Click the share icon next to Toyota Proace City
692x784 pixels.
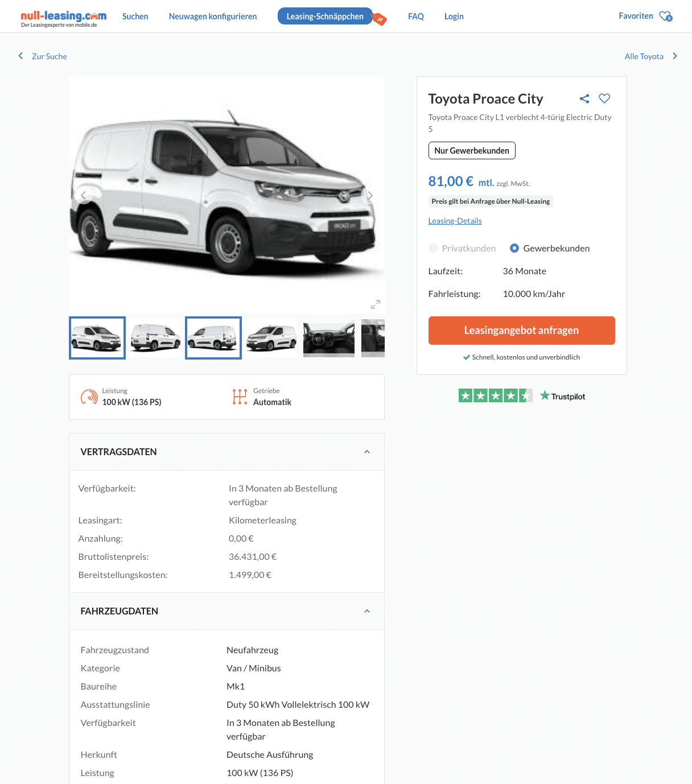(584, 99)
